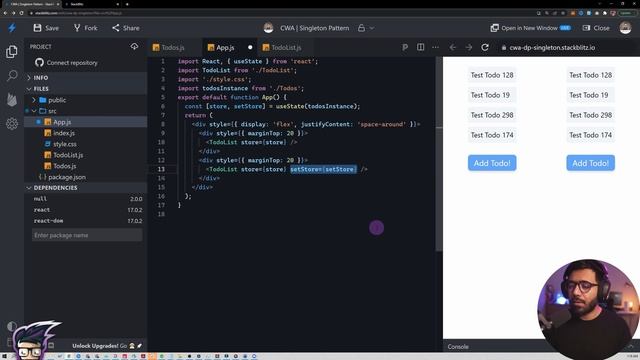Open user profile avatar menu
Image resolution: width=640 pixels, height=360 pixels.
(625, 28)
